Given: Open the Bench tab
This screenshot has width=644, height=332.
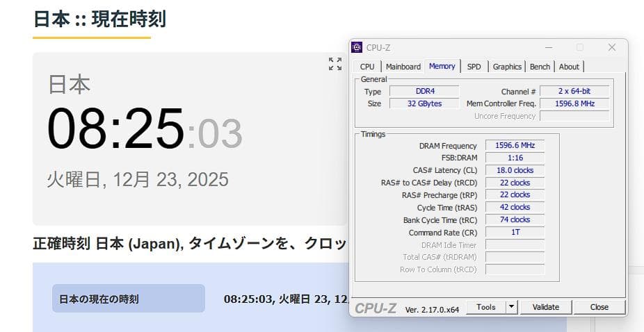Looking at the screenshot, I should pyautogui.click(x=540, y=67).
